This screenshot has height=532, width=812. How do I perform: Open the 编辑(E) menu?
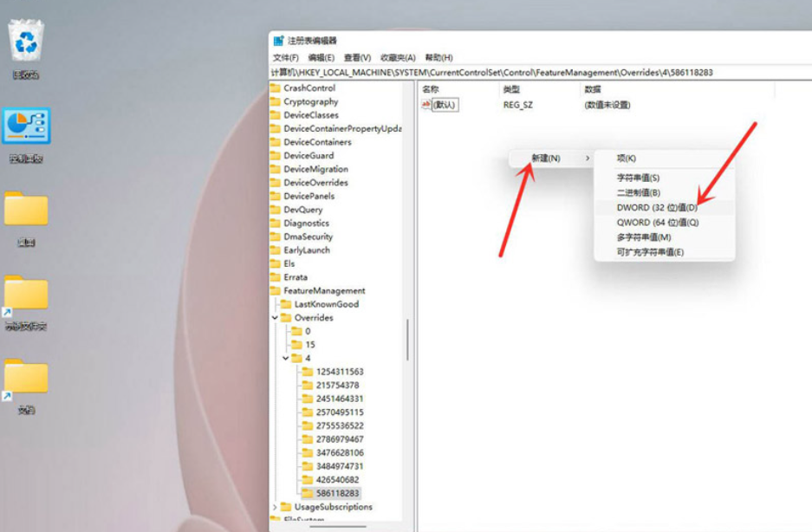pyautogui.click(x=321, y=57)
